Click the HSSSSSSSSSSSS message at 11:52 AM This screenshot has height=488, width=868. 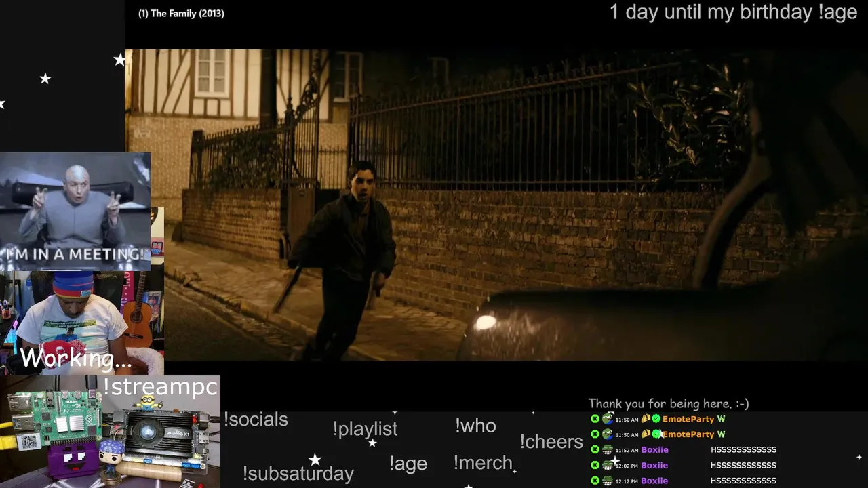click(x=743, y=449)
